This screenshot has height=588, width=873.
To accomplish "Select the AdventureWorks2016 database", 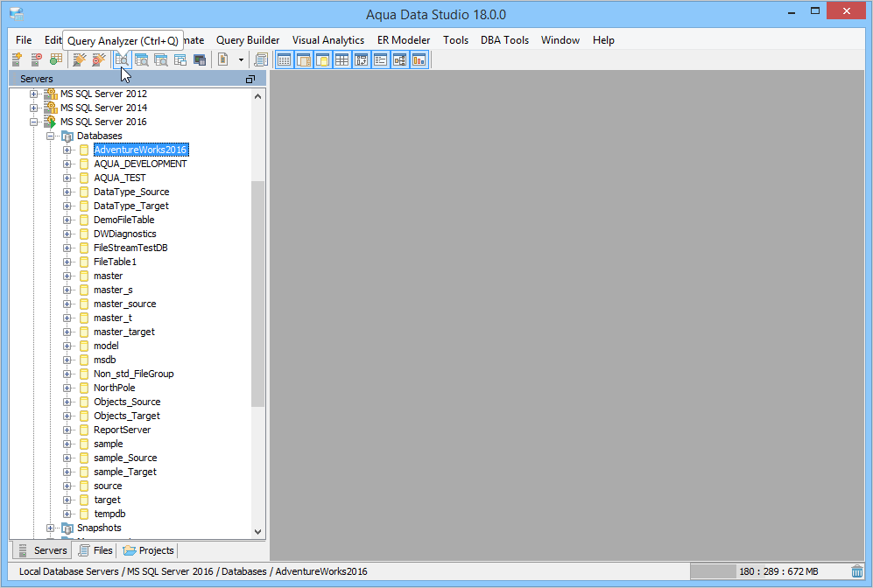I will [140, 150].
